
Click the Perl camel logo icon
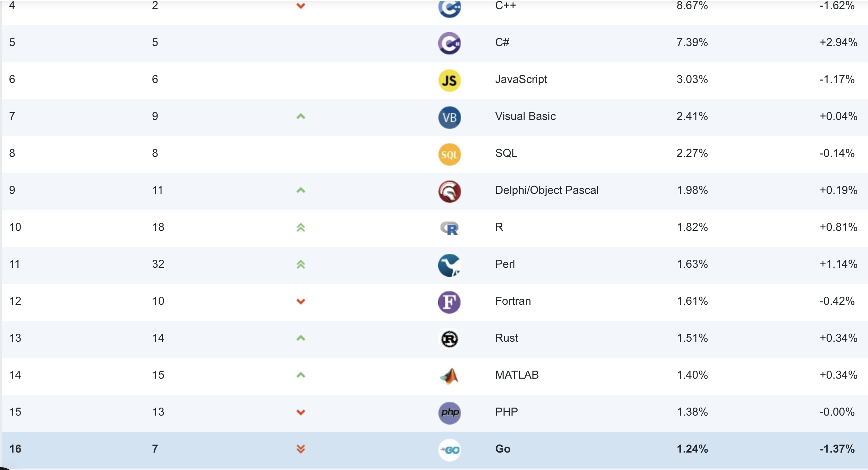(x=449, y=265)
